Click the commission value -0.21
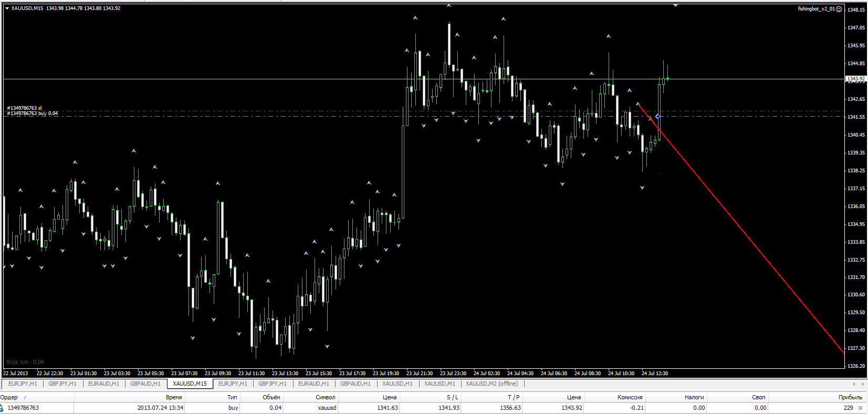868x414 pixels. [x=636, y=408]
